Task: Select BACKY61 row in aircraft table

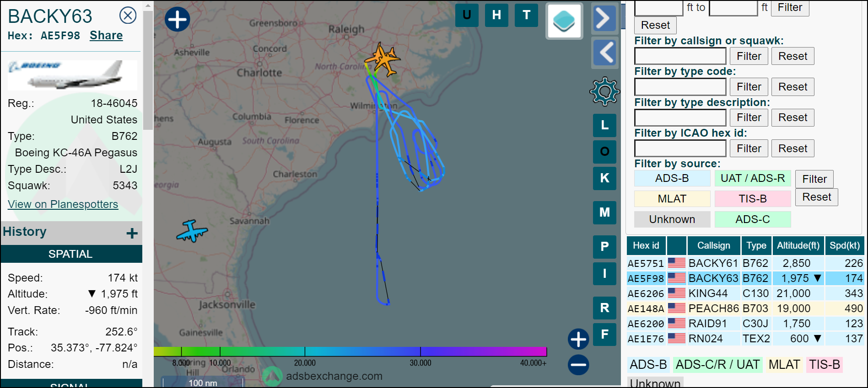Action: click(745, 263)
